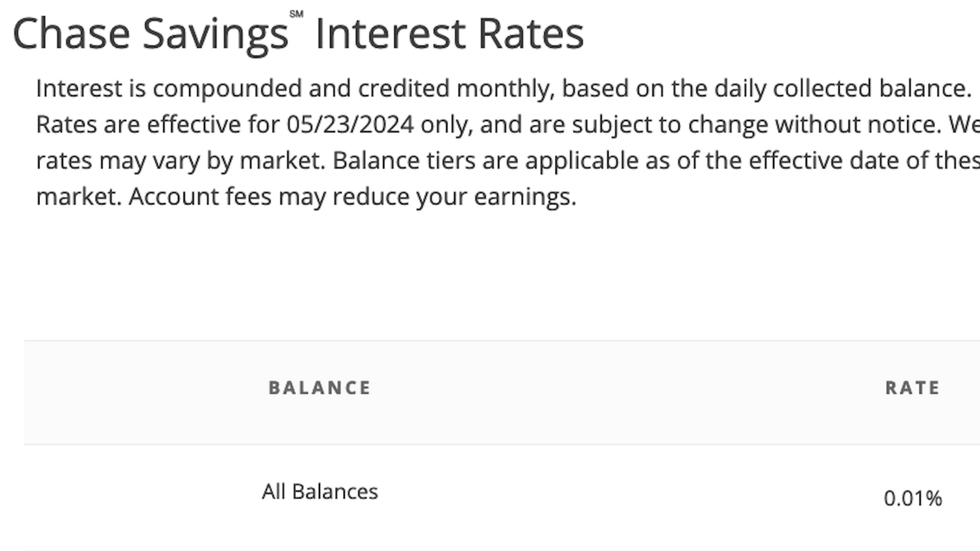Viewport: 980px width, 551px height.
Task: Click 'Account fees may reduce your earnings'
Action: (x=353, y=198)
